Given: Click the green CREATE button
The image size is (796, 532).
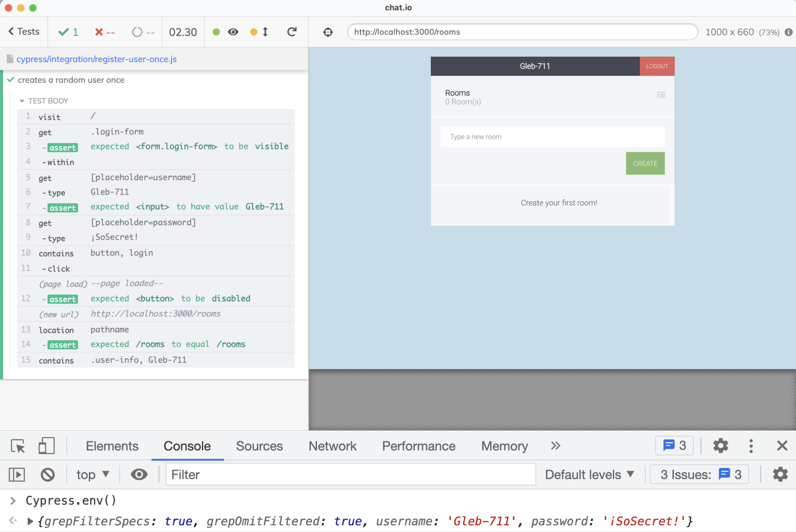Looking at the screenshot, I should click(x=645, y=163).
